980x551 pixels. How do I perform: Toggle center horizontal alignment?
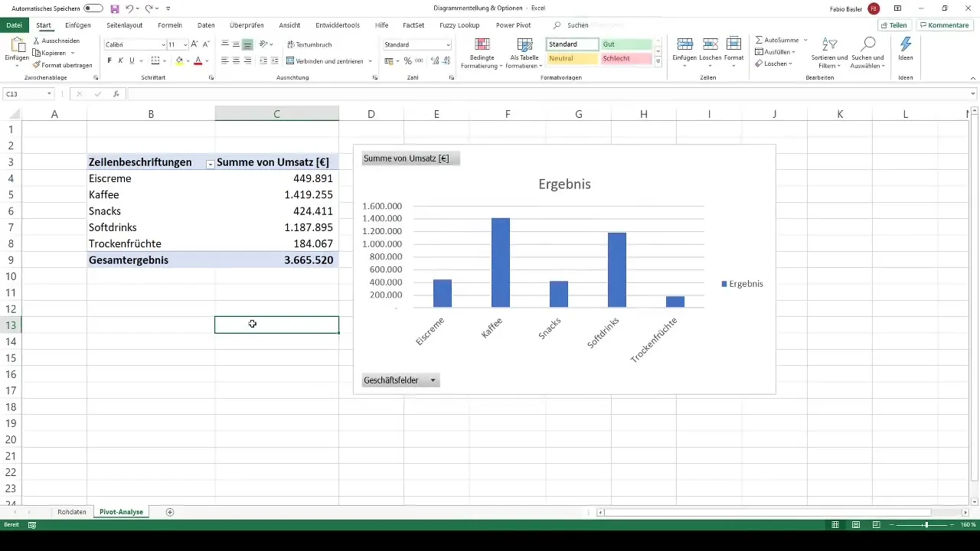(x=236, y=60)
